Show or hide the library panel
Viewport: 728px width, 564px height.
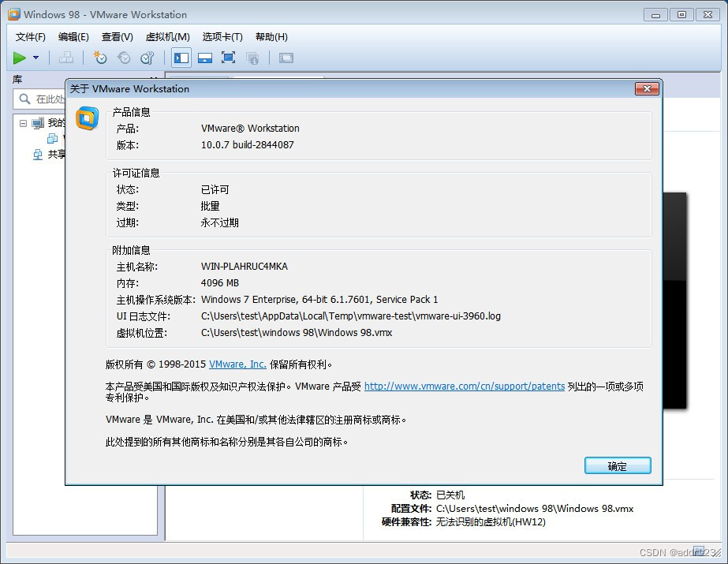point(181,58)
